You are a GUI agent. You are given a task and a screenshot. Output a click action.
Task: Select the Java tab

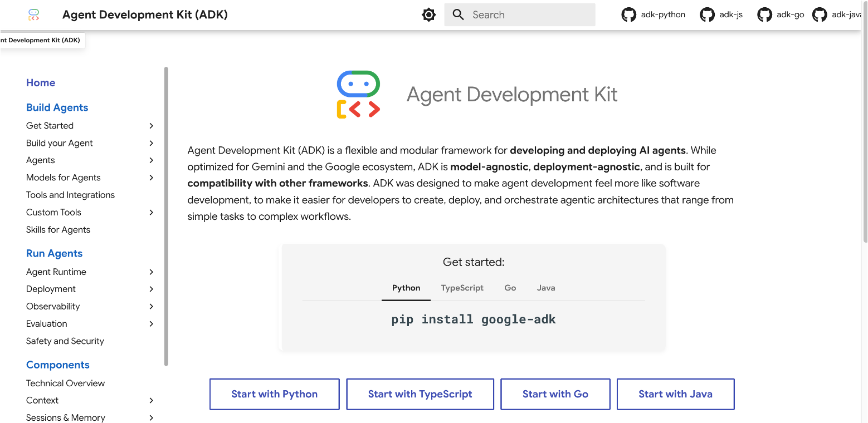tap(546, 288)
